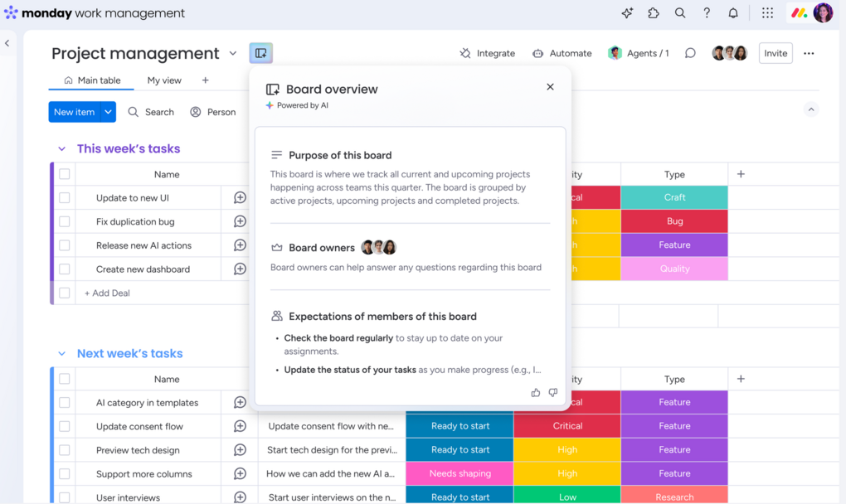Click the Invite button
Viewport: 846px width, 504px height.
775,53
